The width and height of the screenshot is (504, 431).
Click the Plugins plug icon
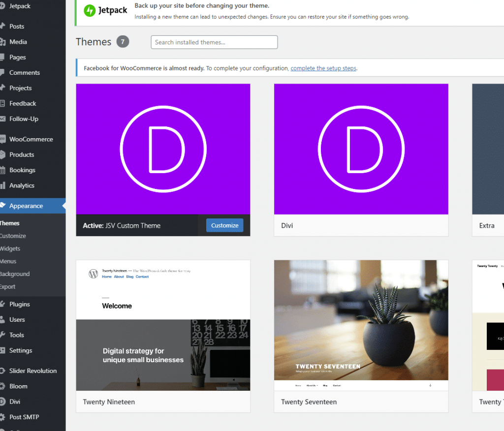pos(2,304)
